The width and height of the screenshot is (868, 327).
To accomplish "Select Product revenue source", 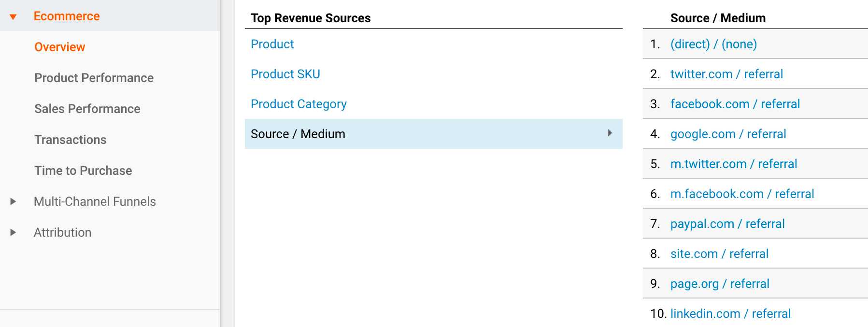I will (x=272, y=44).
